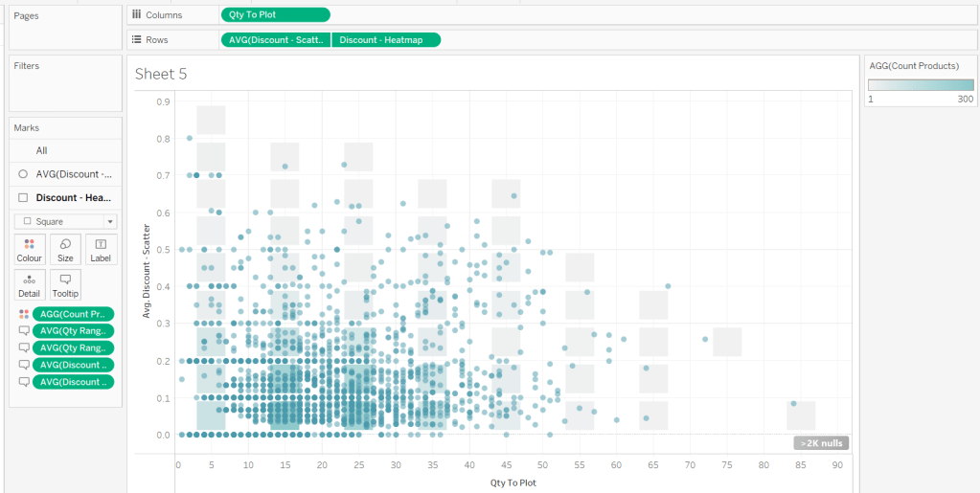
Task: Click colour icon beside AGG(Count Pr.. pill
Action: (24, 314)
